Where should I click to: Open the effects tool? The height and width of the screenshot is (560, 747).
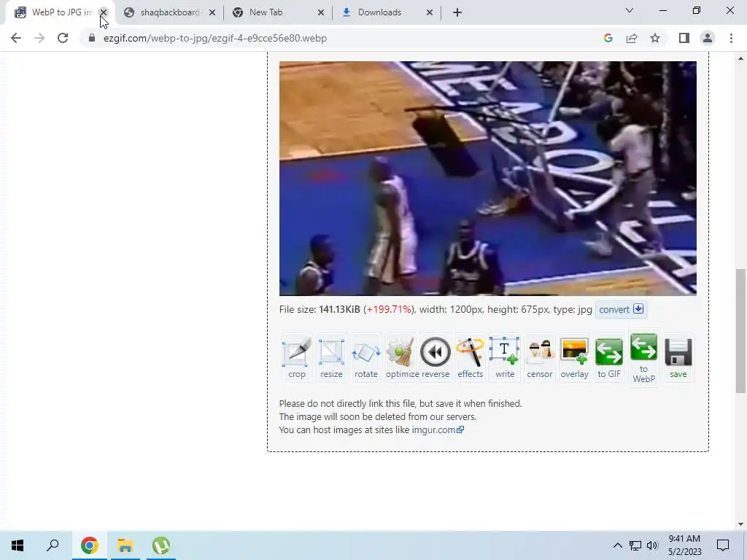tap(471, 358)
